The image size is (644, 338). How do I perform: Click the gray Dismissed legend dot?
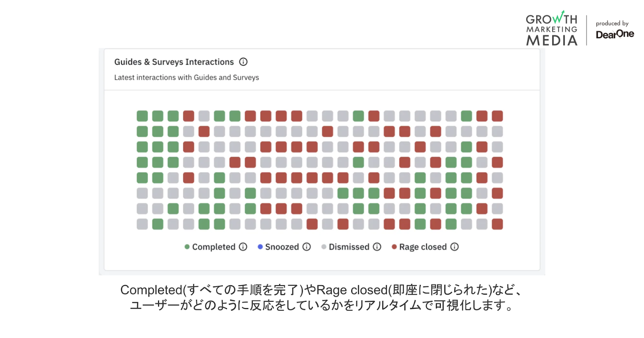pyautogui.click(x=324, y=247)
